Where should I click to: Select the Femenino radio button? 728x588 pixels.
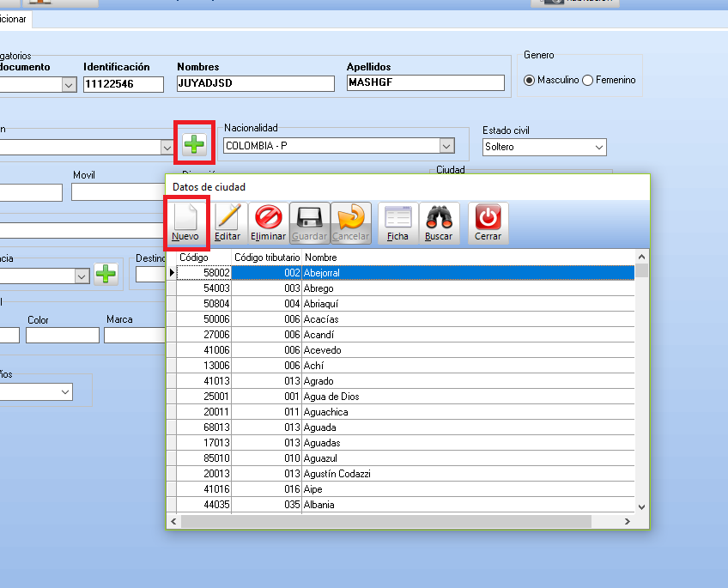click(588, 80)
